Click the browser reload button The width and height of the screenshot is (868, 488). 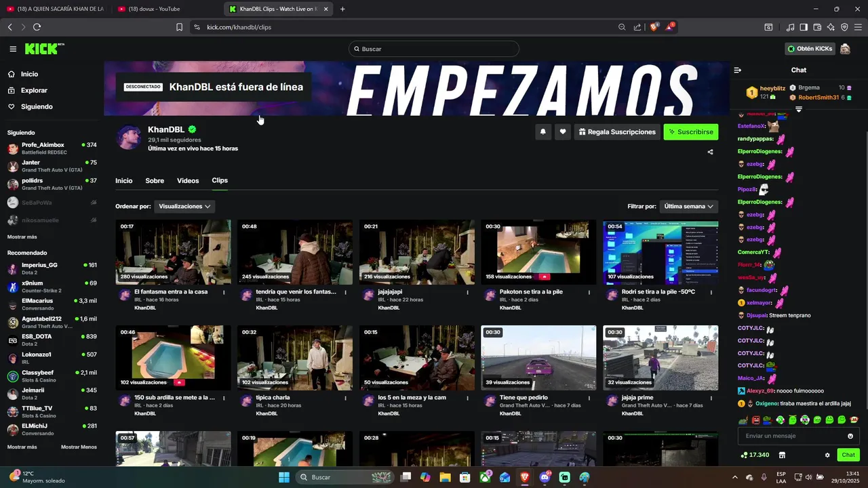coord(37,27)
